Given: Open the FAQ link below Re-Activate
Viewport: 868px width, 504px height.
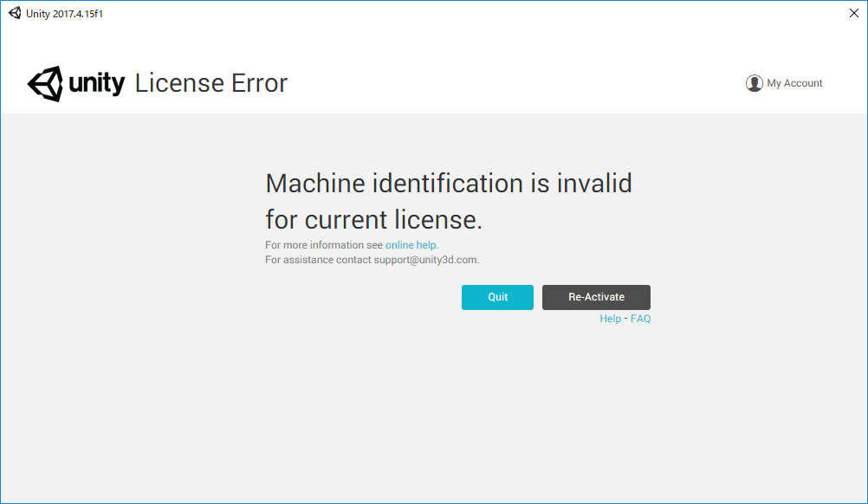Looking at the screenshot, I should tap(640, 318).
